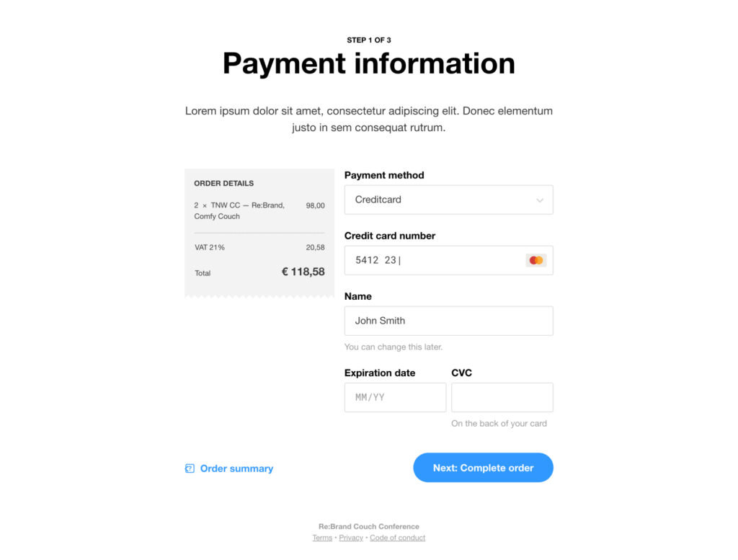
Task: Focus the credit card number field
Action: 448,260
